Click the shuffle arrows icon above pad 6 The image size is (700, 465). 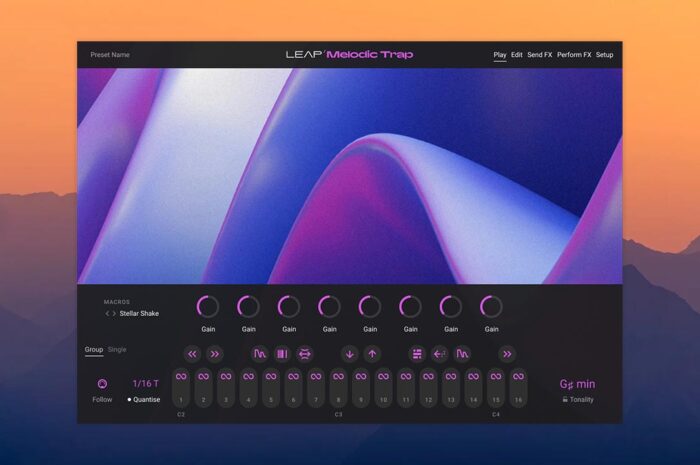pyautogui.click(x=305, y=354)
